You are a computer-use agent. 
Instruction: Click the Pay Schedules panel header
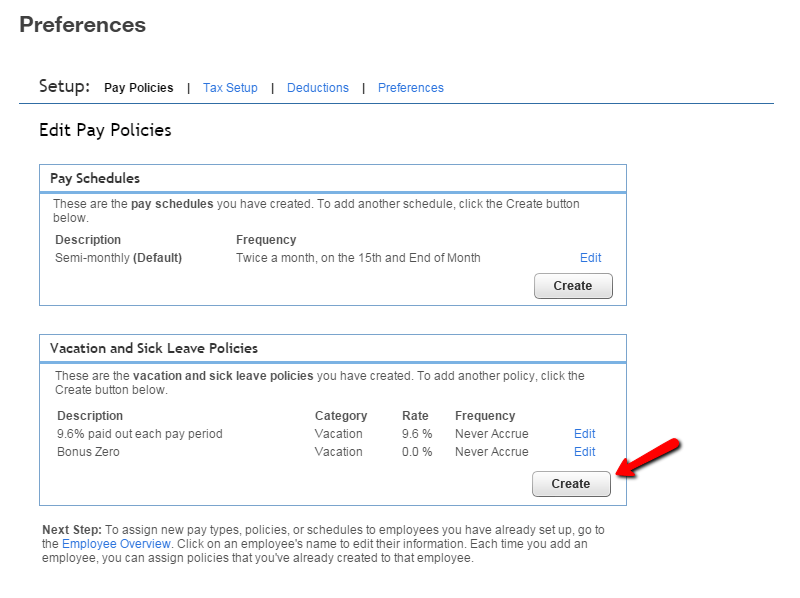tap(95, 178)
